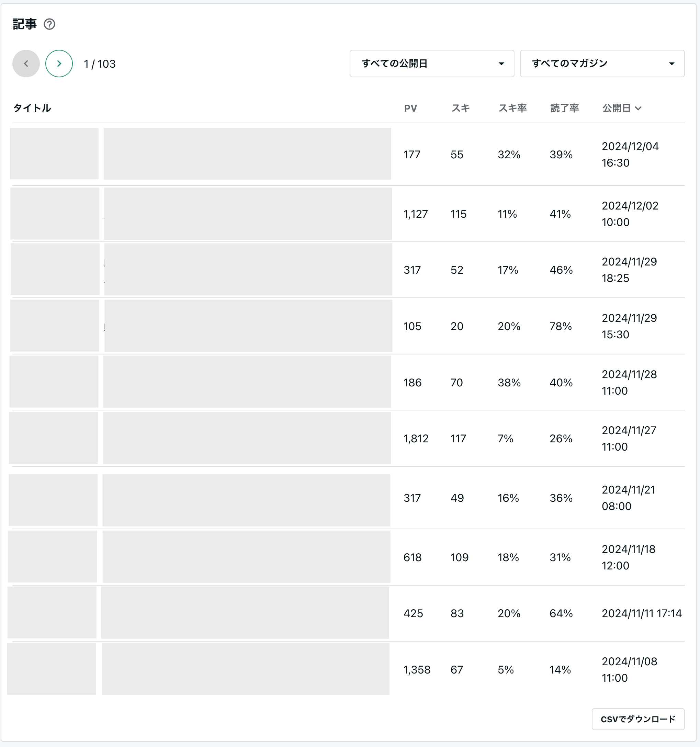Click the 1 / 103 page indicator
Viewport: 700px width, 747px height.
coord(100,64)
